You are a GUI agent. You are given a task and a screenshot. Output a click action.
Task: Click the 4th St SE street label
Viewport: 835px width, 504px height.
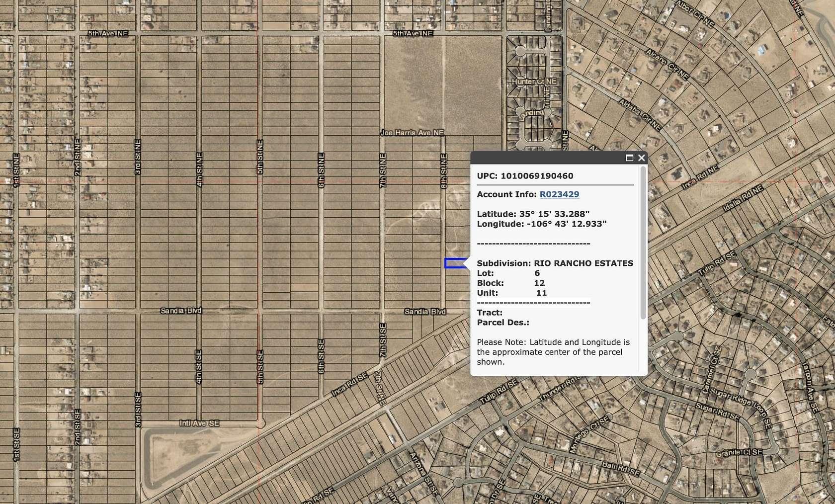[198, 367]
